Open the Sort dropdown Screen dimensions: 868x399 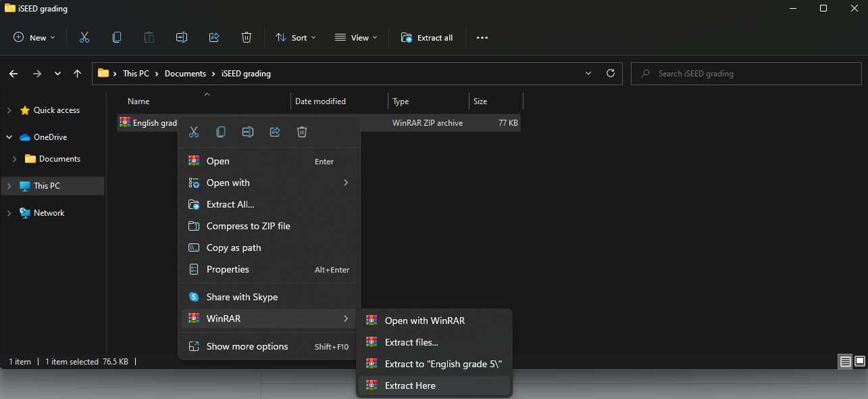pyautogui.click(x=296, y=38)
